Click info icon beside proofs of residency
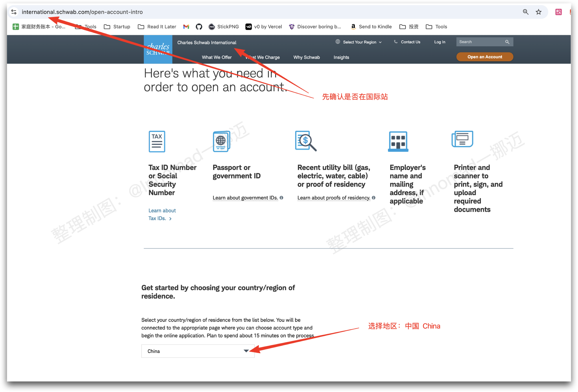 pos(374,198)
